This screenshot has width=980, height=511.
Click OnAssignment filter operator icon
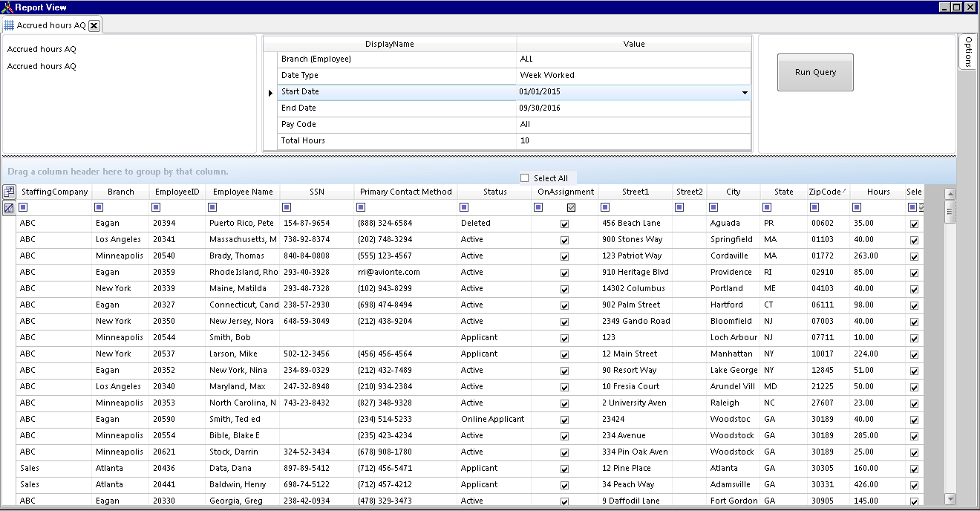pyautogui.click(x=538, y=208)
